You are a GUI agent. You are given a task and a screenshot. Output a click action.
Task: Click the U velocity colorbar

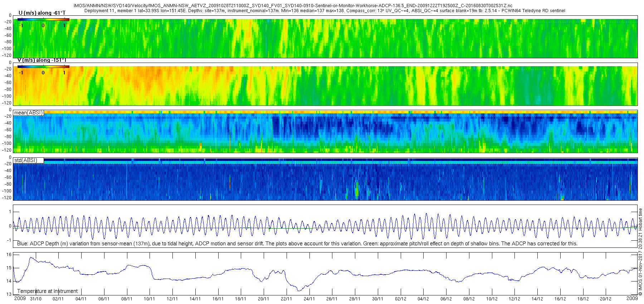pos(43,20)
